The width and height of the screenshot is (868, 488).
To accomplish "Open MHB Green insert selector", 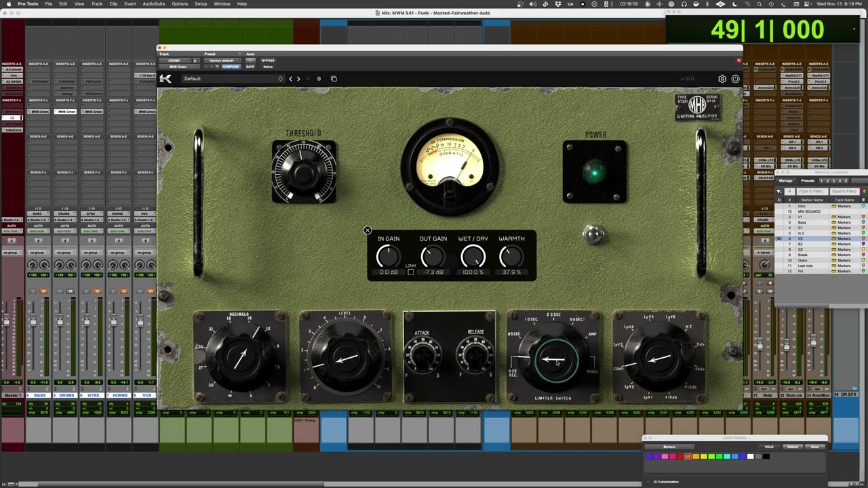I will pyautogui.click(x=179, y=66).
